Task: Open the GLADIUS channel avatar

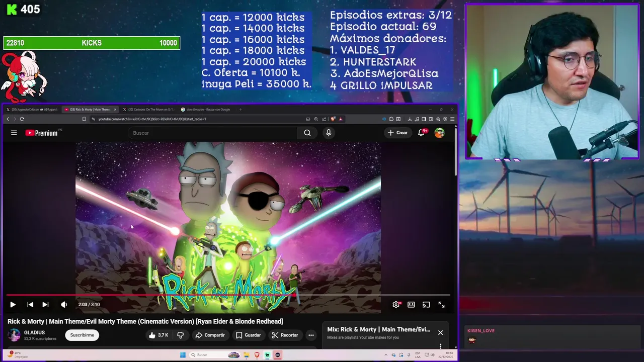Action: [x=14, y=335]
